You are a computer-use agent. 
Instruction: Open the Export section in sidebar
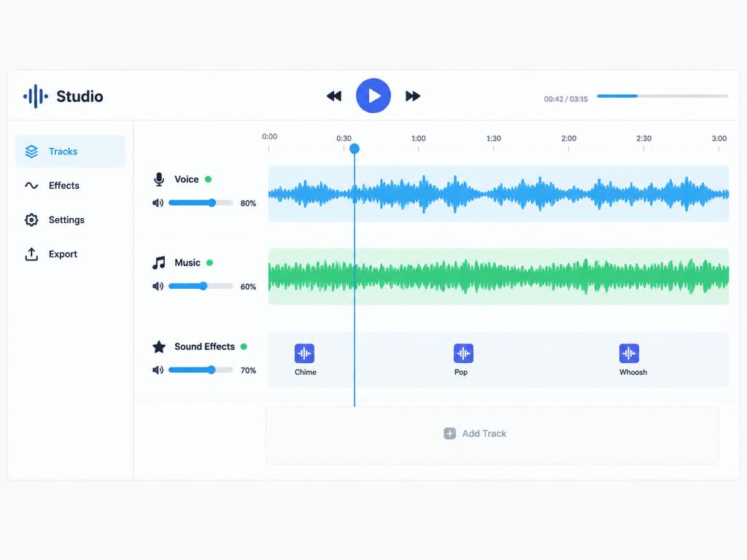tap(71, 254)
